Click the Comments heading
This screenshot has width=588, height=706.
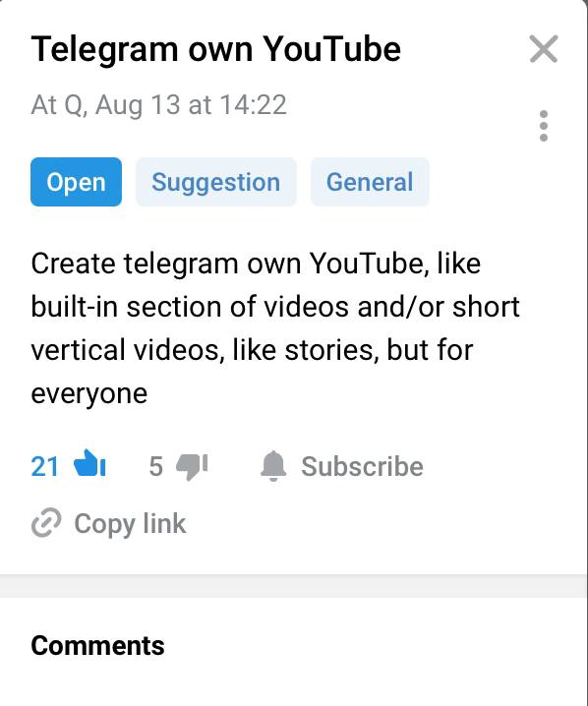pyautogui.click(x=97, y=645)
